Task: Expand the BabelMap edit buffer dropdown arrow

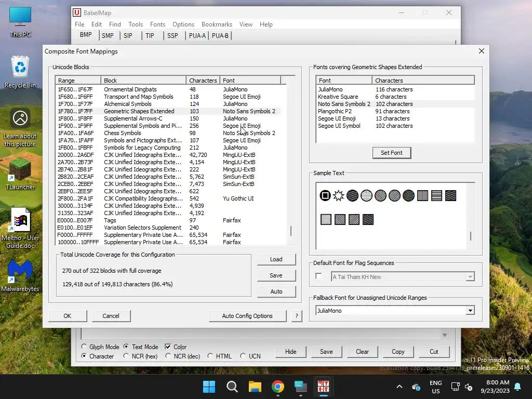Action: click(445, 335)
